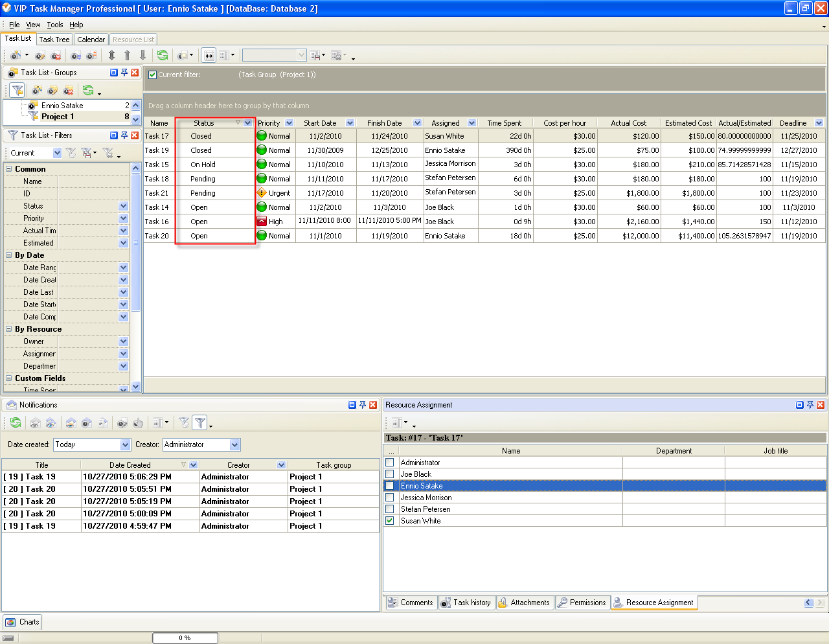Click the Charts icon at bottom left
This screenshot has height=644, width=829.
10,622
